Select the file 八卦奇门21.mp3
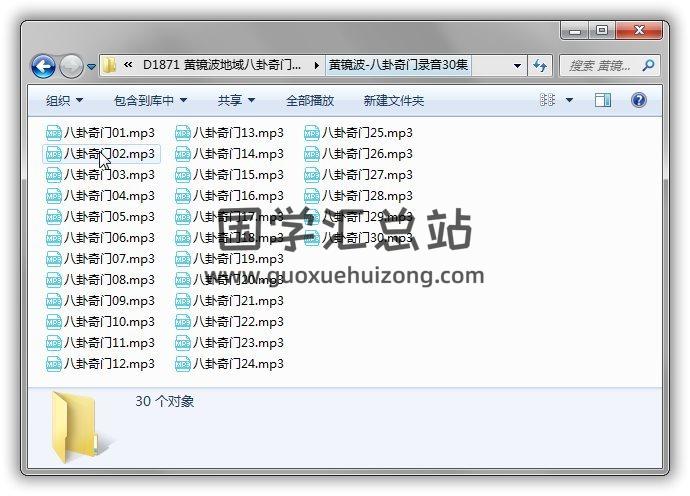The image size is (690, 496). coord(230,301)
